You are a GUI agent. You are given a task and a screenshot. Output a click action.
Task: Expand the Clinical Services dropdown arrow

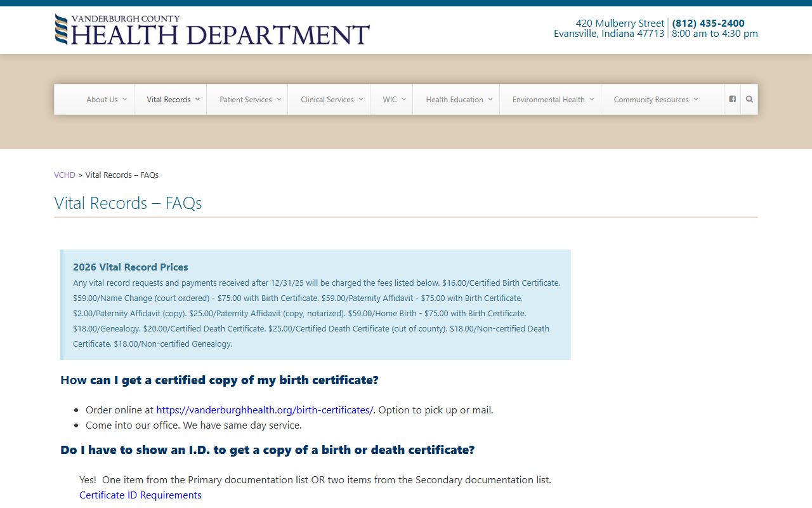point(361,99)
